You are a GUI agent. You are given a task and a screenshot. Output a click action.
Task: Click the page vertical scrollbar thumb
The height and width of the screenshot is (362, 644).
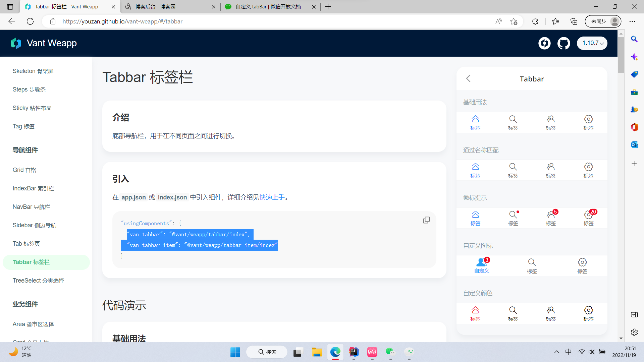(x=621, y=55)
